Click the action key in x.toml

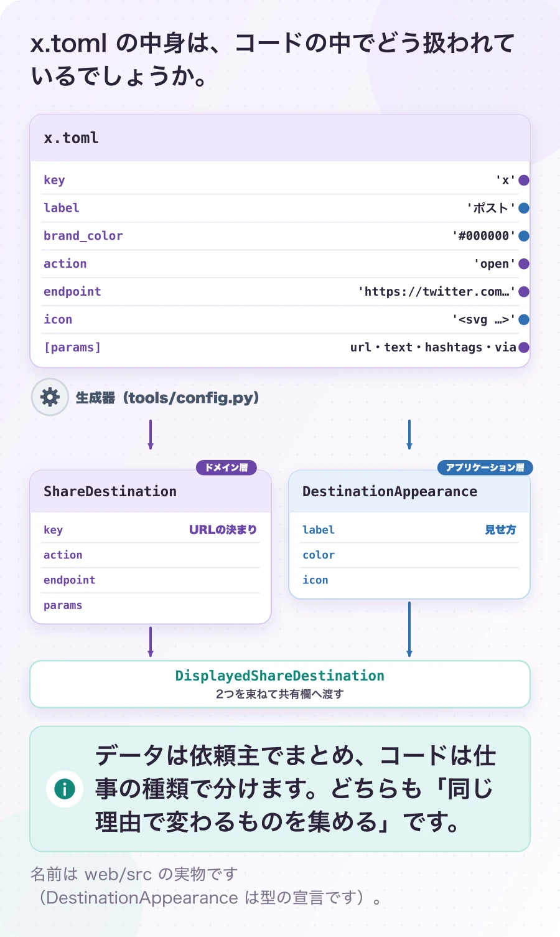[65, 264]
